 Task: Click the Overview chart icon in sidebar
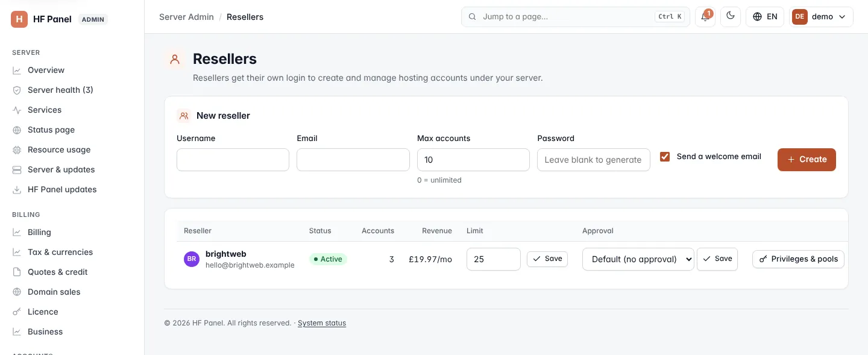(x=17, y=71)
